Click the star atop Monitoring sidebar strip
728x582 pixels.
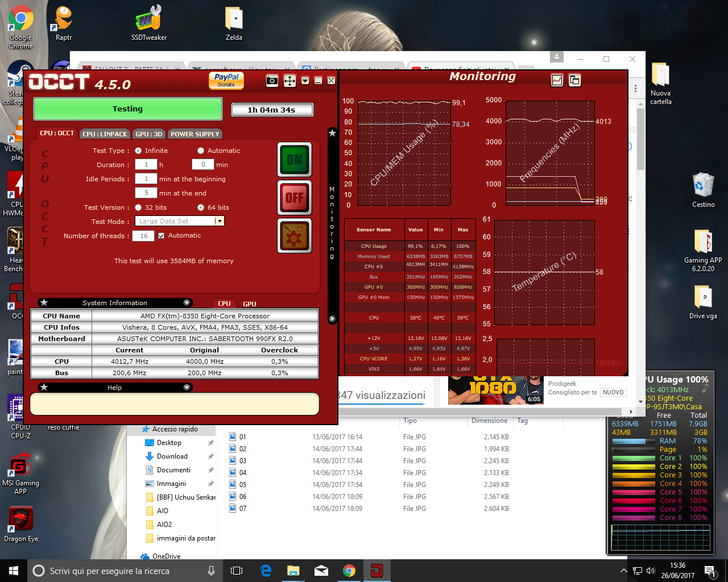click(333, 132)
